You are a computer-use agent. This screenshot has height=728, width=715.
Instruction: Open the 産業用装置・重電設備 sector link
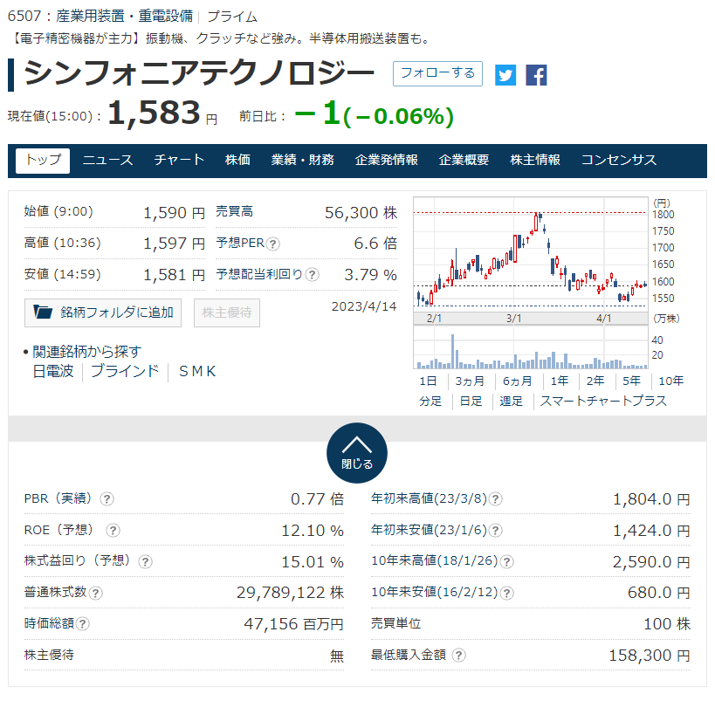pos(125,17)
